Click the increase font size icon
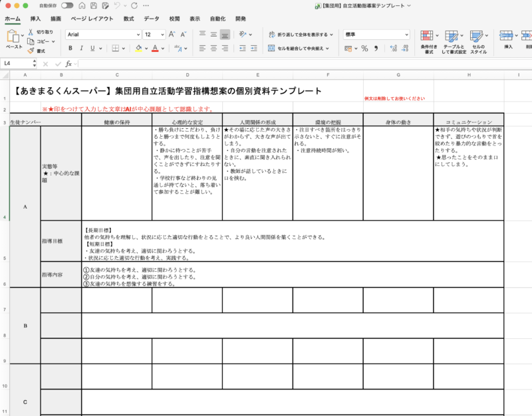 click(x=172, y=34)
